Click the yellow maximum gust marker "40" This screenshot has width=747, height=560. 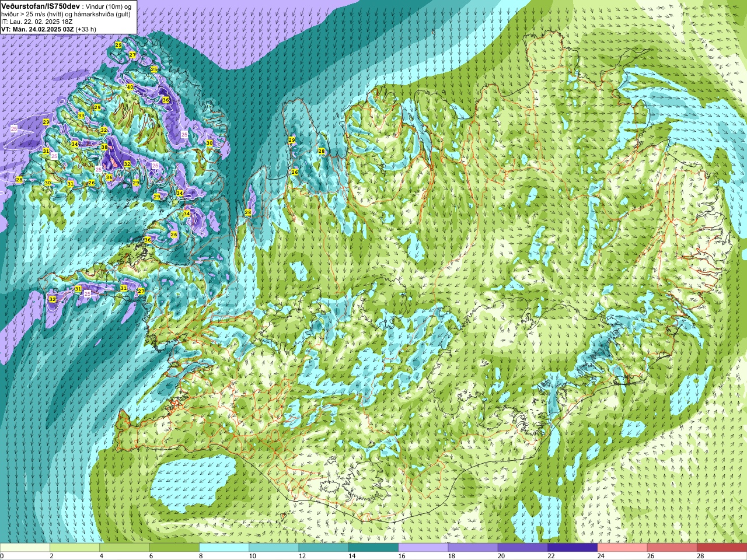(130, 87)
